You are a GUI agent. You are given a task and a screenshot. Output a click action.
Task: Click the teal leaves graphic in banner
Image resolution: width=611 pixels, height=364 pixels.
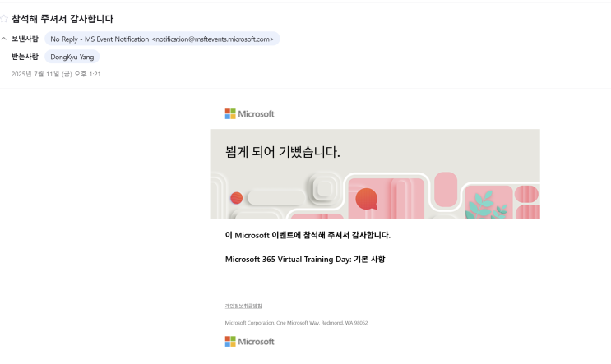point(486,205)
